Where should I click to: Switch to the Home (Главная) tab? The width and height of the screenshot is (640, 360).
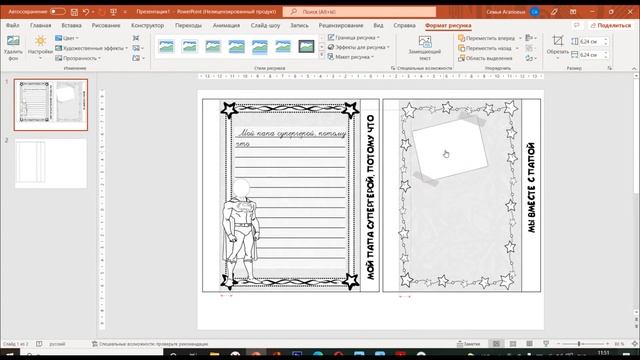pos(40,25)
